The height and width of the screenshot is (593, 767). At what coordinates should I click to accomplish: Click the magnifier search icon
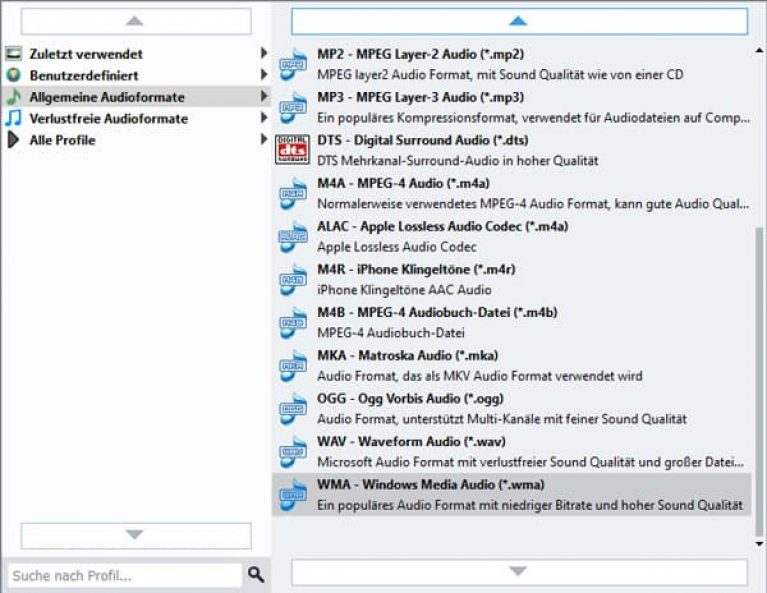[257, 575]
